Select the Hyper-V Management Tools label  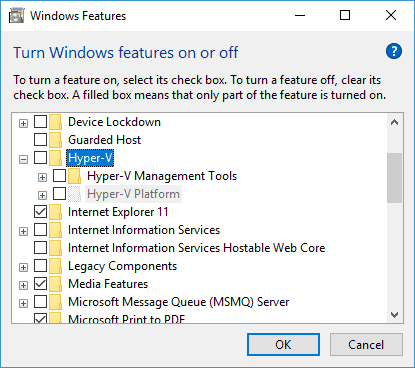click(162, 176)
